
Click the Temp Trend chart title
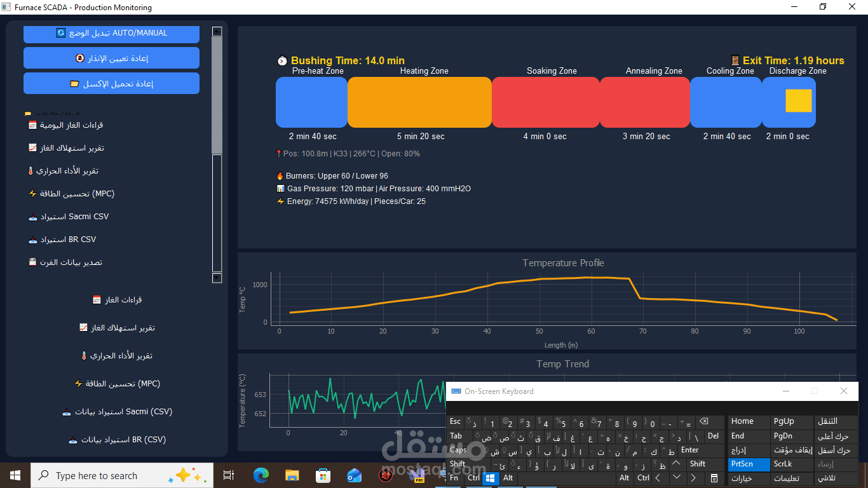(563, 364)
